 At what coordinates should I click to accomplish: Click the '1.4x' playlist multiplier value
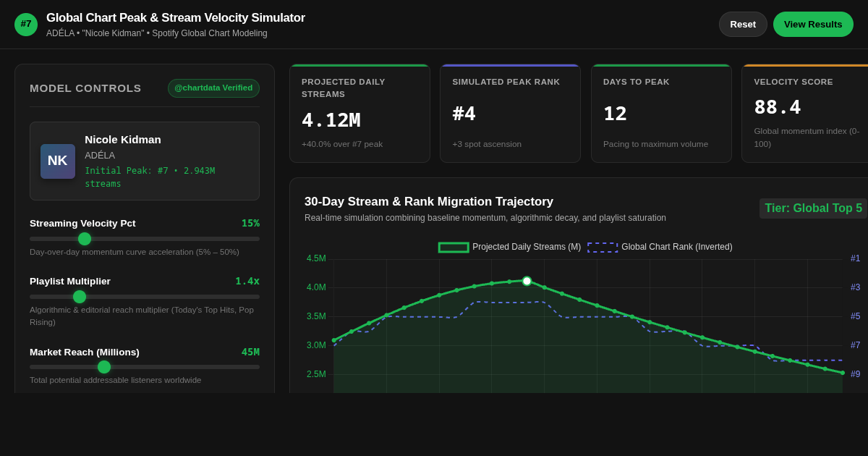(x=247, y=281)
